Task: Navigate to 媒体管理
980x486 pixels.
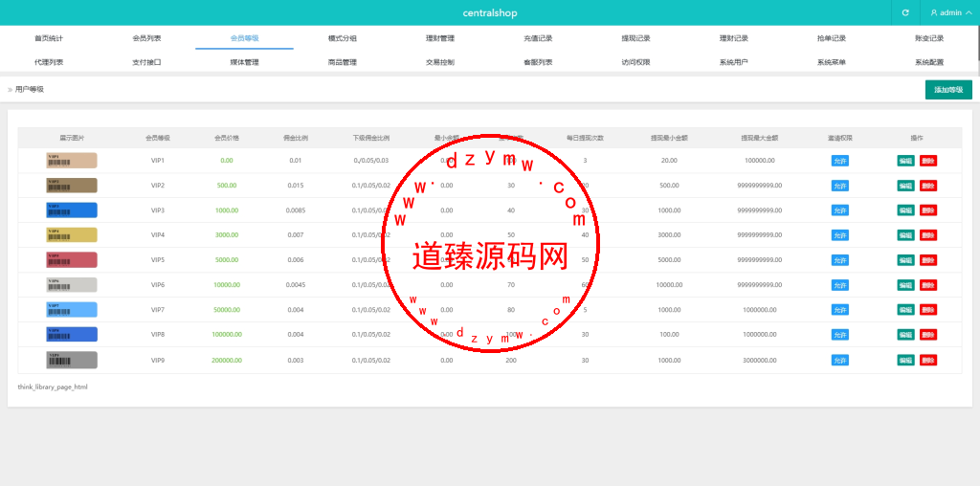Action: click(244, 62)
